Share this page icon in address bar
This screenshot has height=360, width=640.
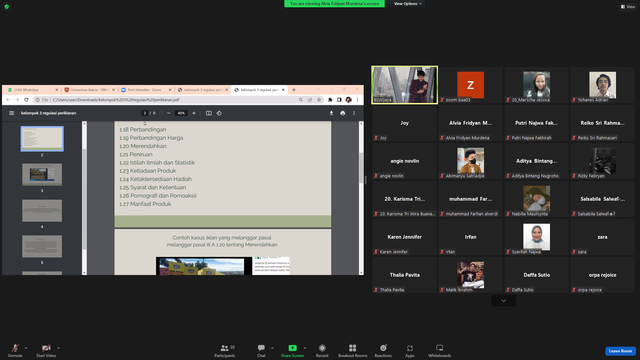[x=310, y=100]
